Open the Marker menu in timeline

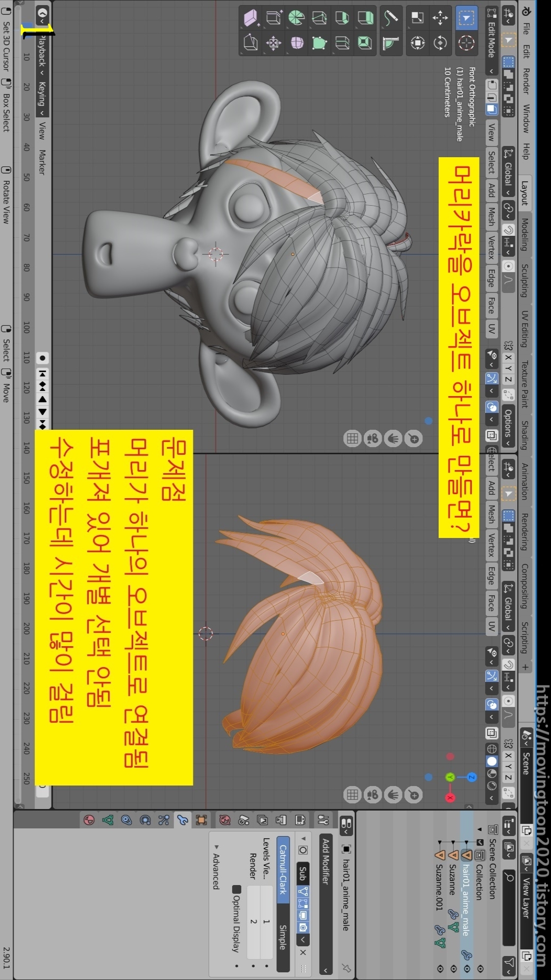click(x=42, y=162)
